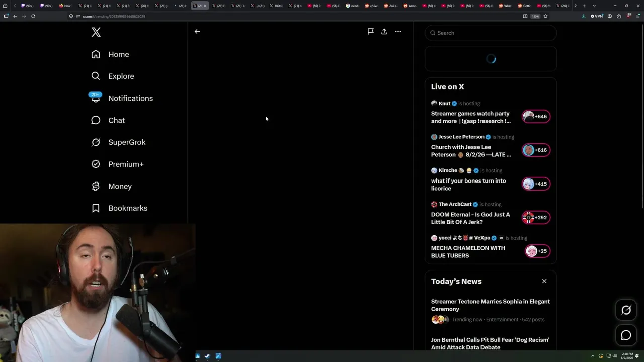This screenshot has height=362, width=644.
Task: Click the share upload icon
Action: pyautogui.click(x=384, y=31)
